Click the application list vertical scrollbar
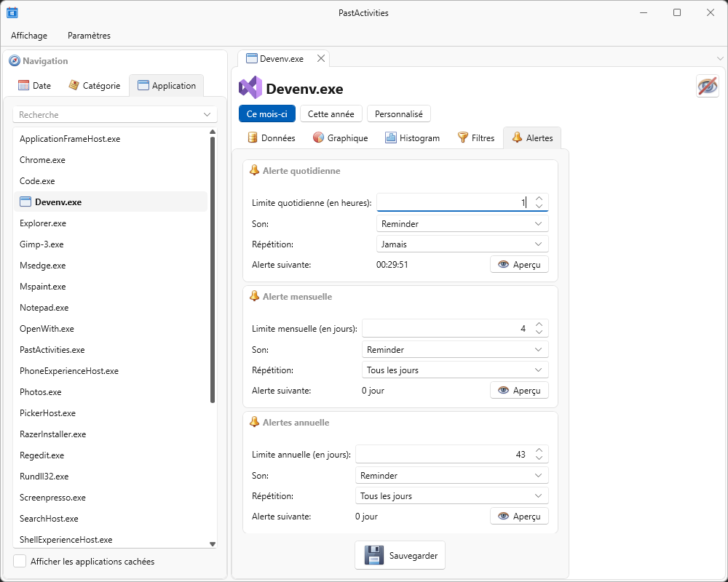 (x=213, y=269)
